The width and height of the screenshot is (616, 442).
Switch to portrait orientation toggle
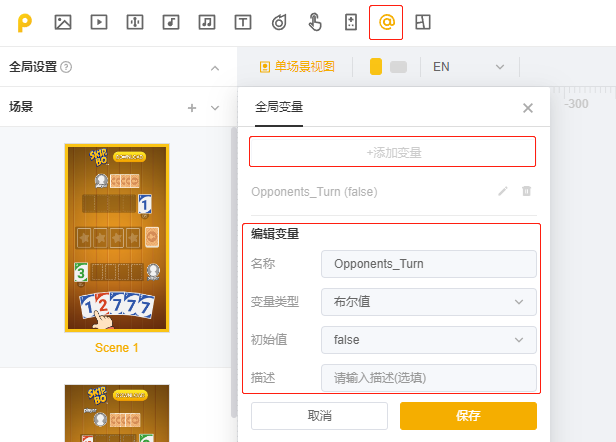click(376, 67)
